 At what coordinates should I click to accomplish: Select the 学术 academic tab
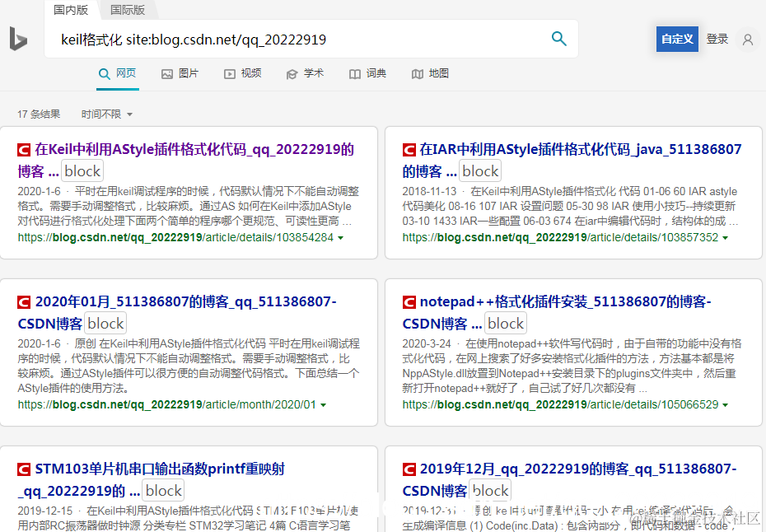click(x=305, y=74)
